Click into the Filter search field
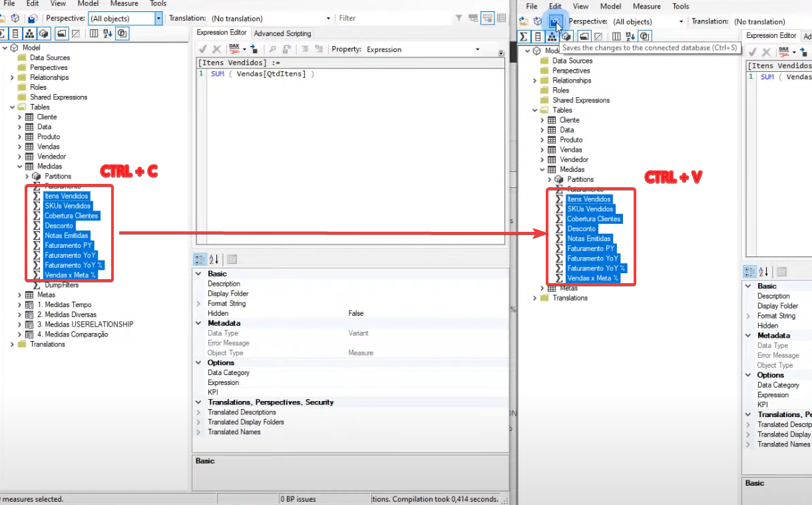Screen dimensions: 812x505 [x=393, y=18]
